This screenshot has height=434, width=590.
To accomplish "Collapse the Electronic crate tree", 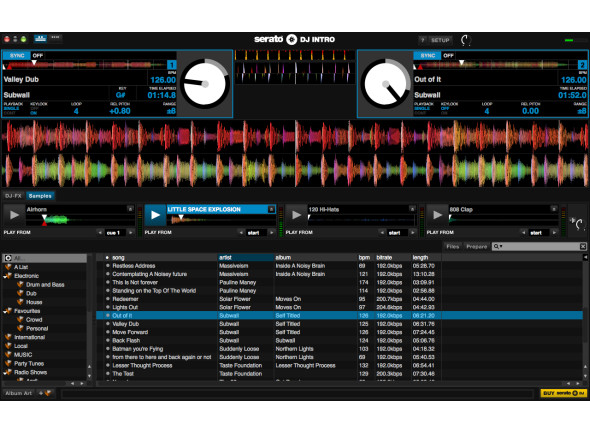I will coord(5,276).
